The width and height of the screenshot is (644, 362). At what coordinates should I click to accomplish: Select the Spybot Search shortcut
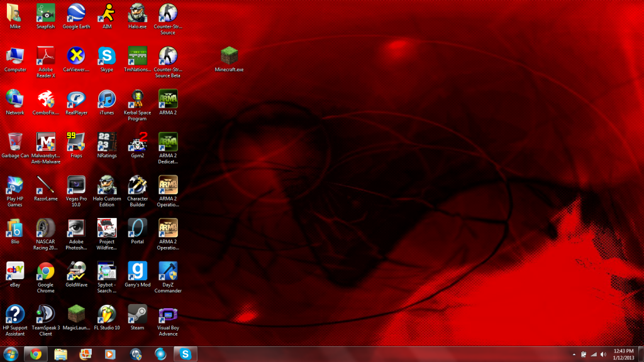click(x=107, y=278)
